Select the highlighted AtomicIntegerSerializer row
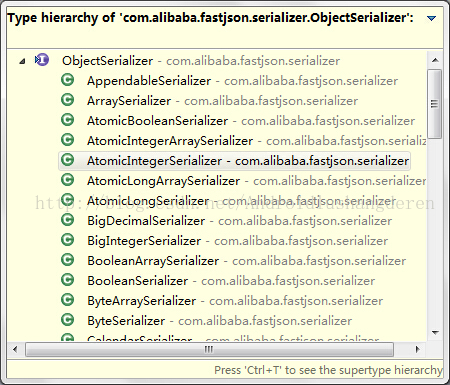This screenshot has height=385, width=450. [234, 161]
